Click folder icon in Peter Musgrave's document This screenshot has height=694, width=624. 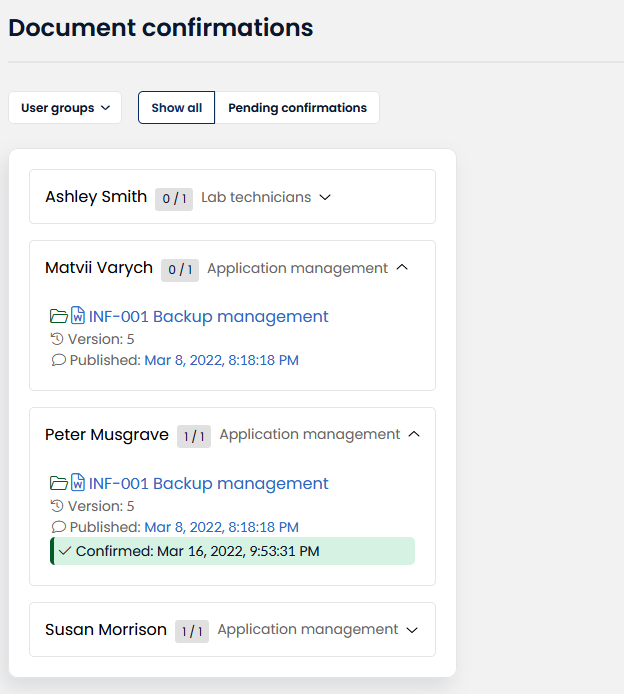[58, 484]
